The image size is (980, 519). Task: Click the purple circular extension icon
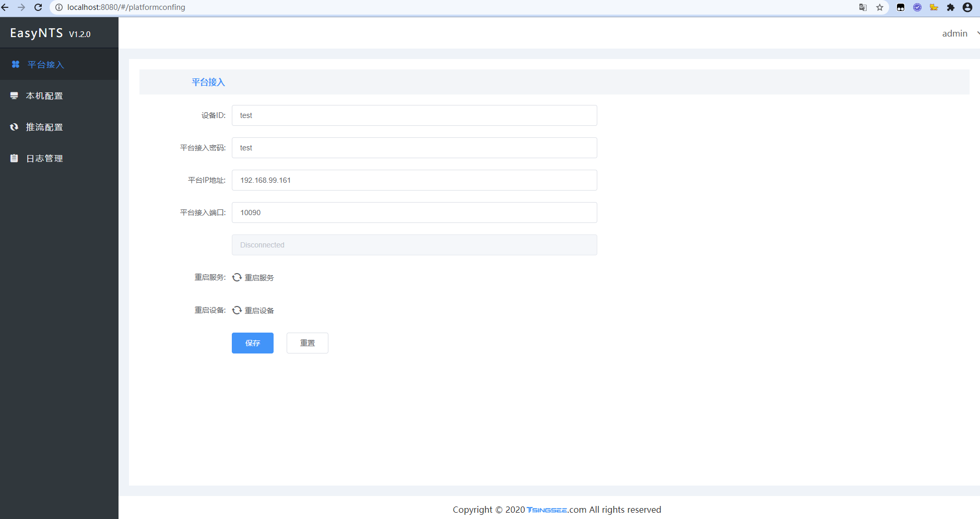pos(917,7)
